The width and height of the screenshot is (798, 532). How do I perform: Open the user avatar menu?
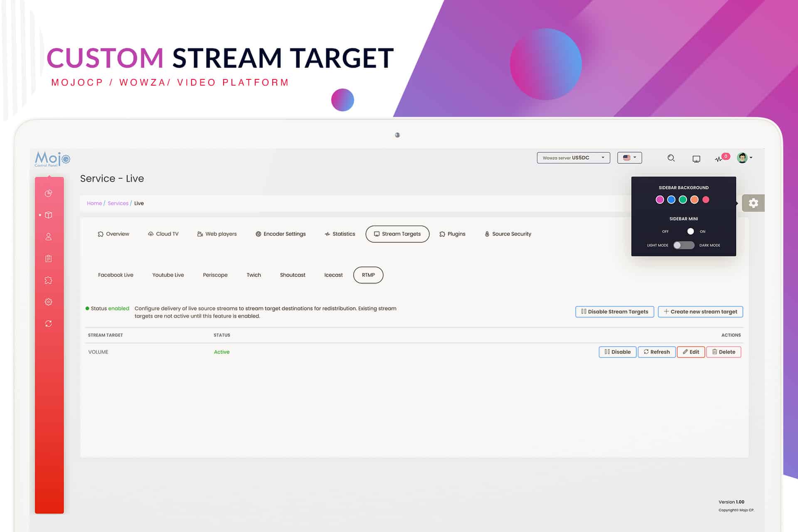[x=744, y=158]
